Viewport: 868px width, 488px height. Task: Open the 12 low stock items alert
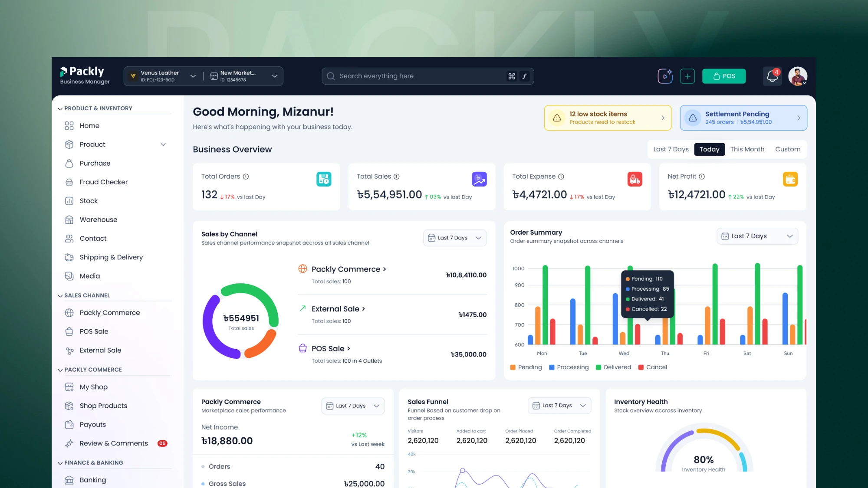coord(608,118)
